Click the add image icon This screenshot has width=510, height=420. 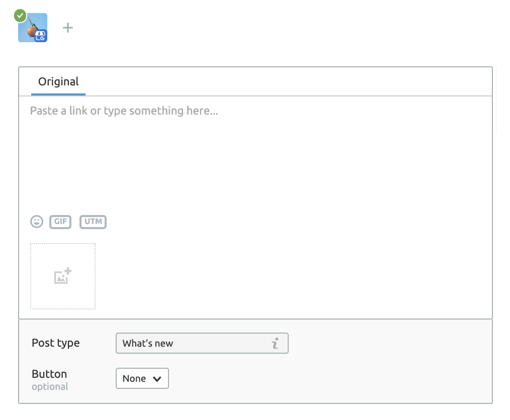[x=63, y=276]
